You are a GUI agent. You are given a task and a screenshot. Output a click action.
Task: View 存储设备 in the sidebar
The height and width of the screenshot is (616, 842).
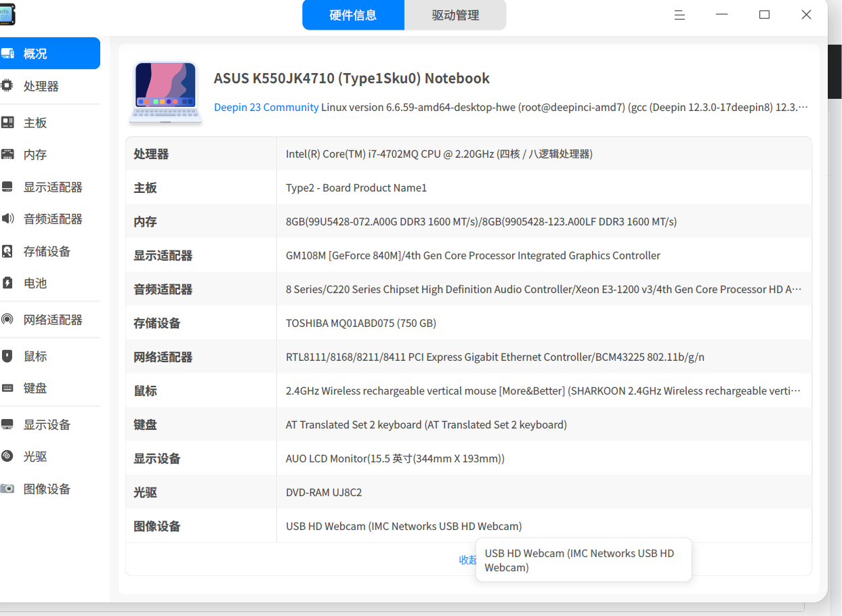coord(47,251)
